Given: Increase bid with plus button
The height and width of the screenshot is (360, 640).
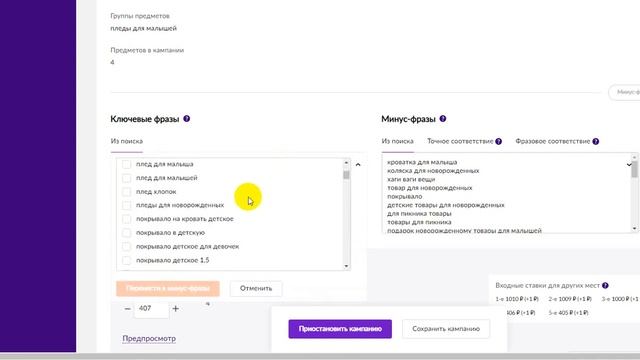Looking at the screenshot, I should tap(176, 309).
